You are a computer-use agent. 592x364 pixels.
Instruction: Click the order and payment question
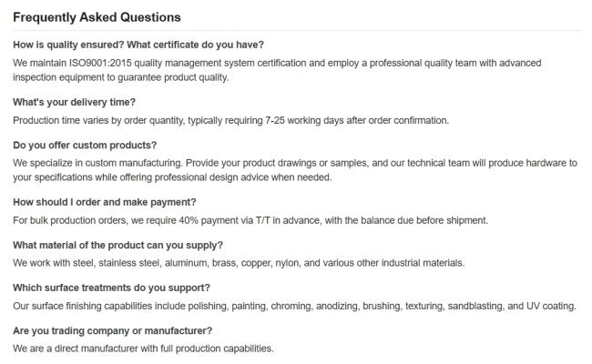(x=105, y=202)
